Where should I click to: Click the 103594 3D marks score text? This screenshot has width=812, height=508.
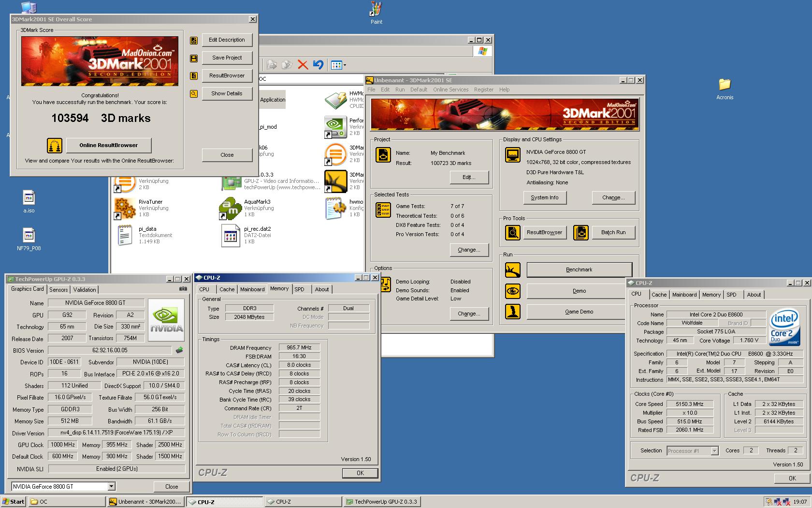click(101, 118)
